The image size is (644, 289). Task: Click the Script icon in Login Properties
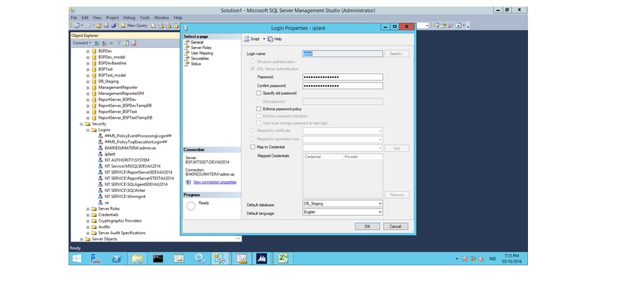(x=247, y=39)
